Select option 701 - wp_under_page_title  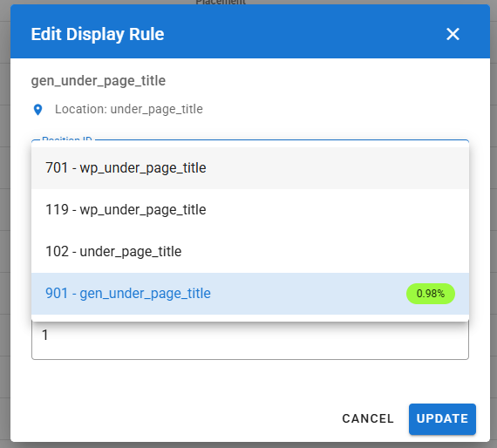tap(250, 168)
